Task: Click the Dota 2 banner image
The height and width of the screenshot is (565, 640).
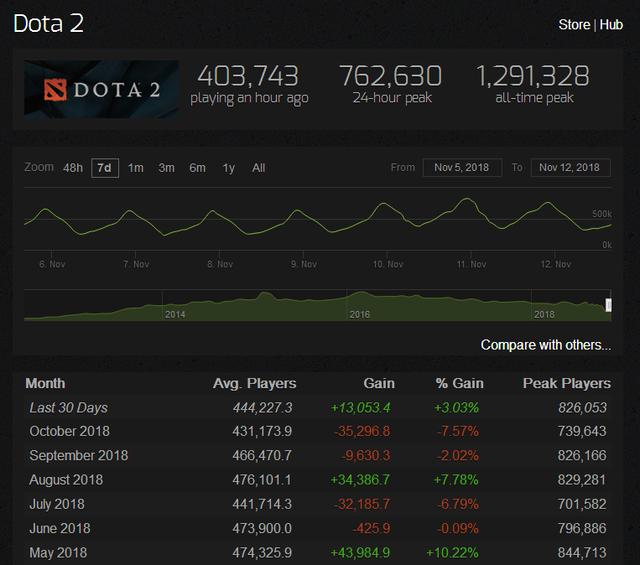Action: pyautogui.click(x=101, y=89)
